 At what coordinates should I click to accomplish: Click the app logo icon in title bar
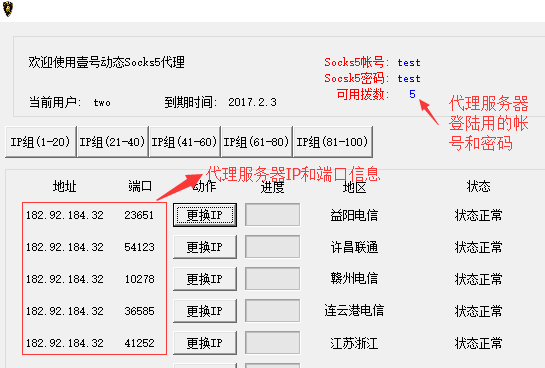coord(8,9)
